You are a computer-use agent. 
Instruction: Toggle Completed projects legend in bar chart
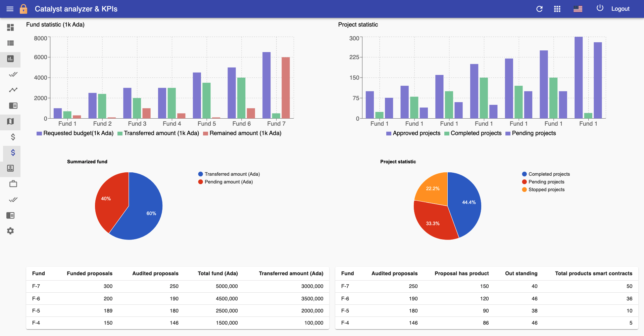[x=473, y=133]
